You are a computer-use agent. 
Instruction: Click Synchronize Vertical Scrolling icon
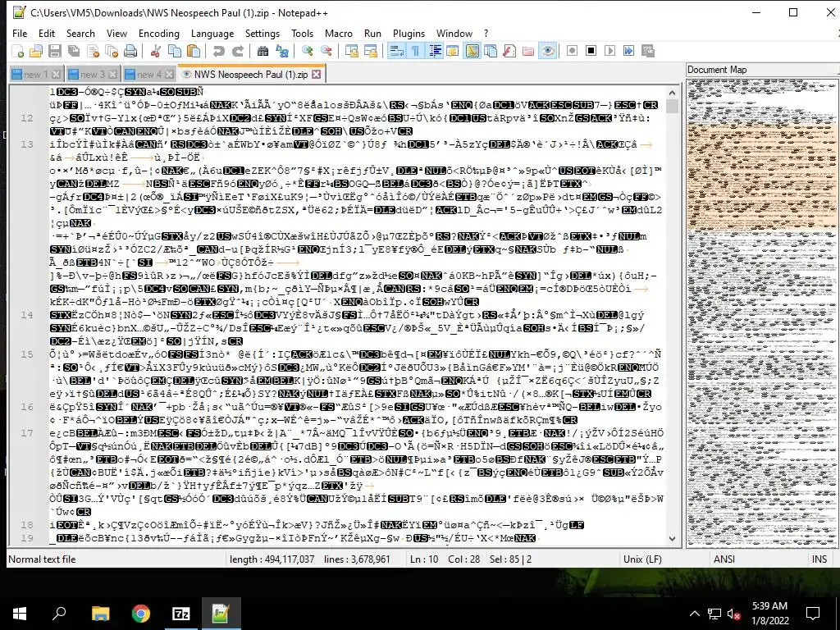coord(351,51)
